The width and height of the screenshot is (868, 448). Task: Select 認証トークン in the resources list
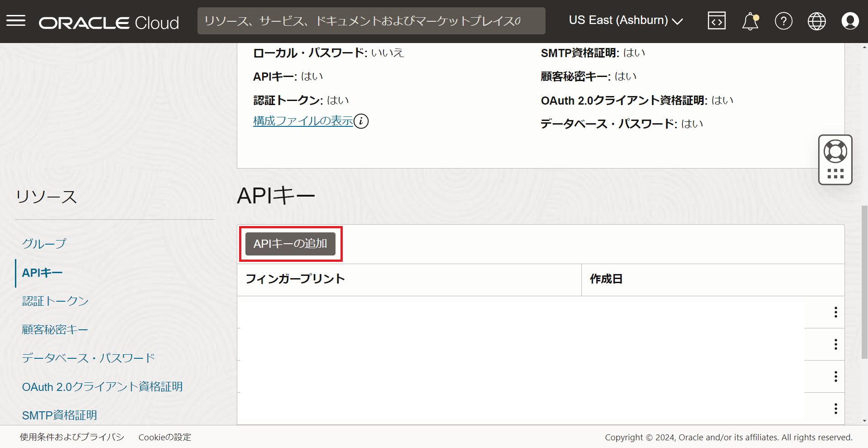[55, 301]
